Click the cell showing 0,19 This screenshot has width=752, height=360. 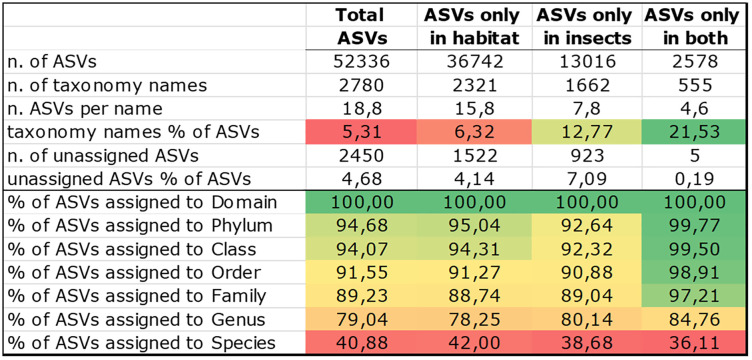click(x=694, y=179)
